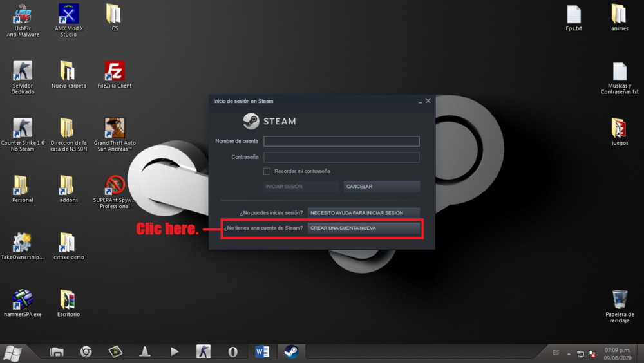Open the green diamond-shaped app taskbar icon
Screen dimensions: 644x363
pos(115,351)
